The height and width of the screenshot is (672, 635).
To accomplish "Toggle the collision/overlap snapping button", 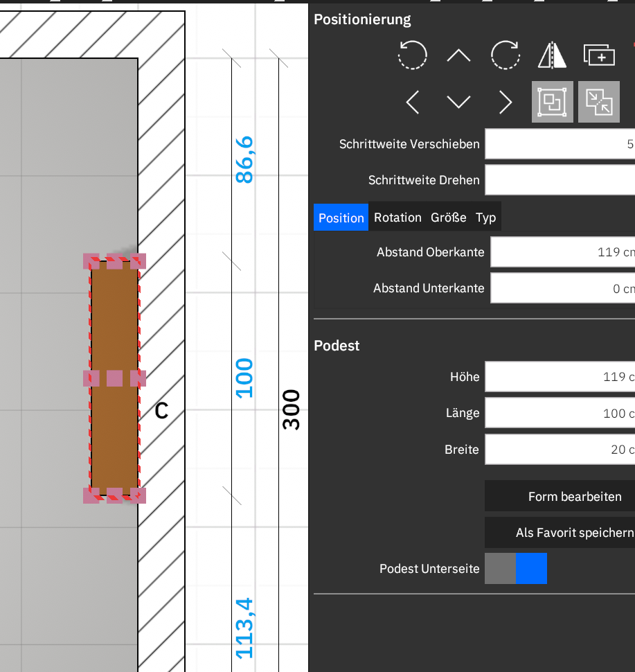I will [x=599, y=103].
